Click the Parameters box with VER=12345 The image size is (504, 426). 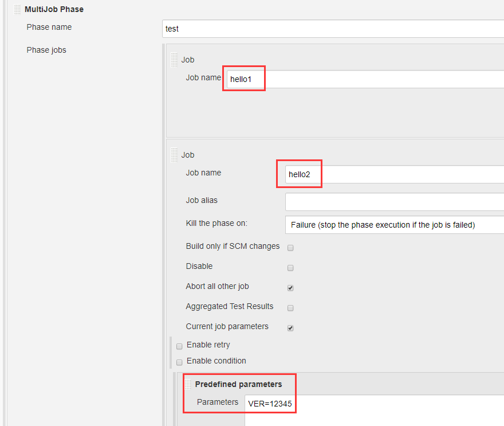click(x=374, y=411)
